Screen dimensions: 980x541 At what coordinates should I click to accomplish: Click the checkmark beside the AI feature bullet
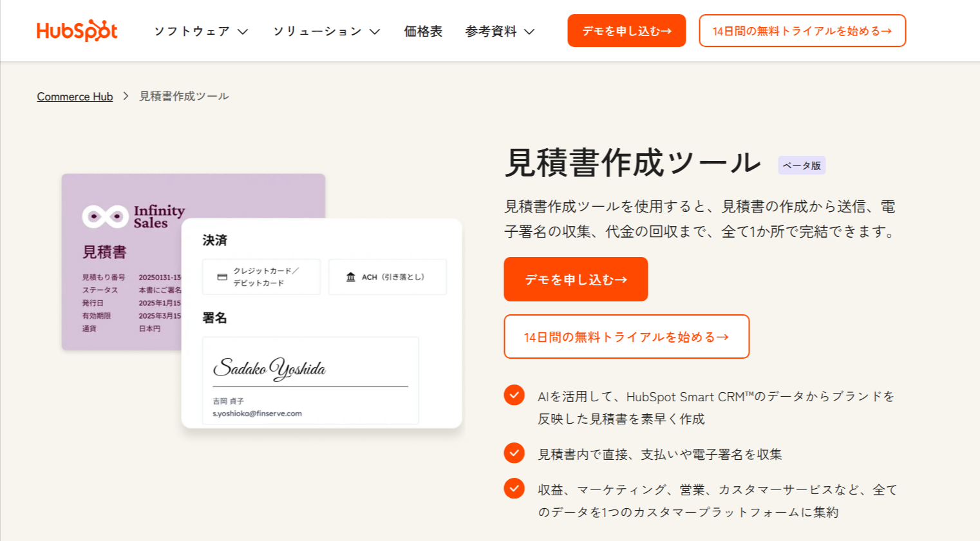[x=514, y=396]
